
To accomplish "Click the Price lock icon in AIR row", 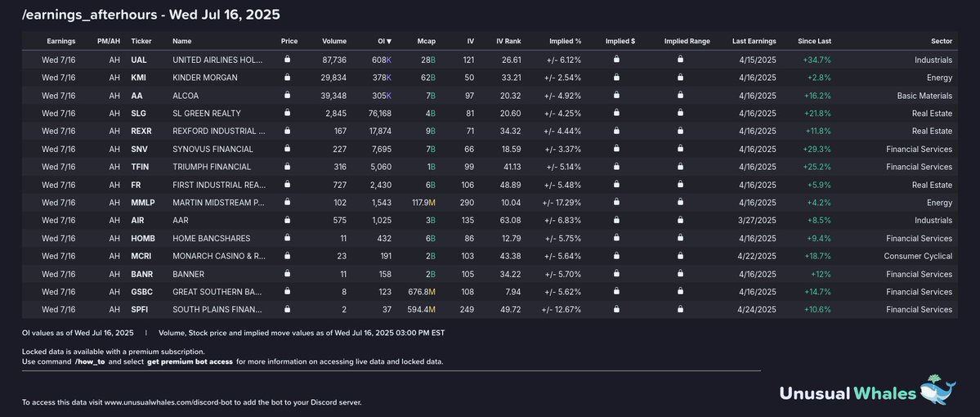I will point(287,220).
